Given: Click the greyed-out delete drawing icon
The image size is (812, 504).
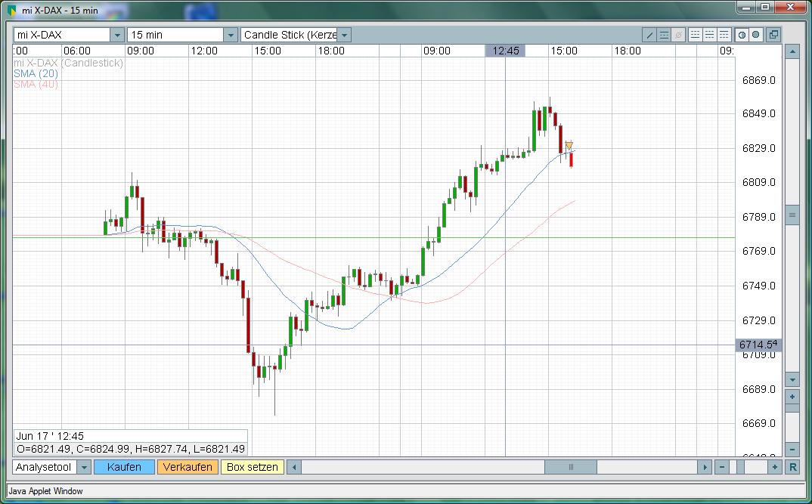Looking at the screenshot, I should click(x=678, y=35).
